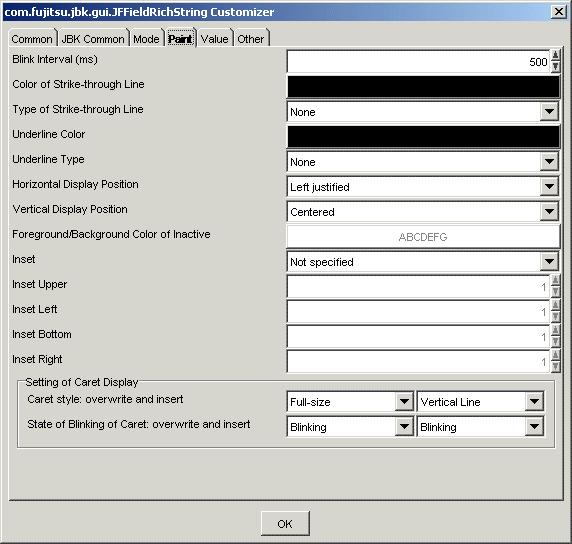Increase Blink Interval with up arrow
The image size is (572, 544).
555,55
